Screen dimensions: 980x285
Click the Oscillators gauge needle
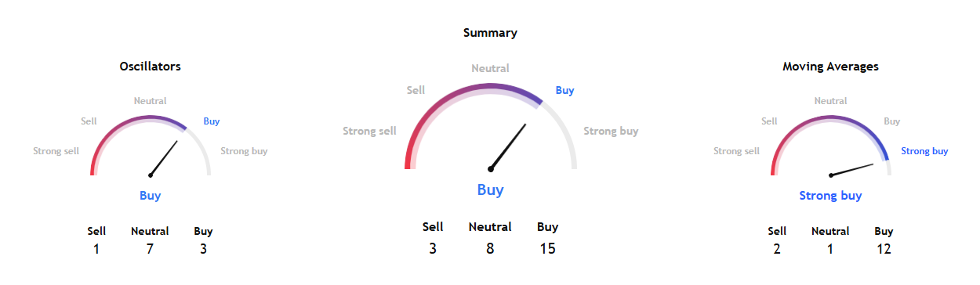point(164,159)
